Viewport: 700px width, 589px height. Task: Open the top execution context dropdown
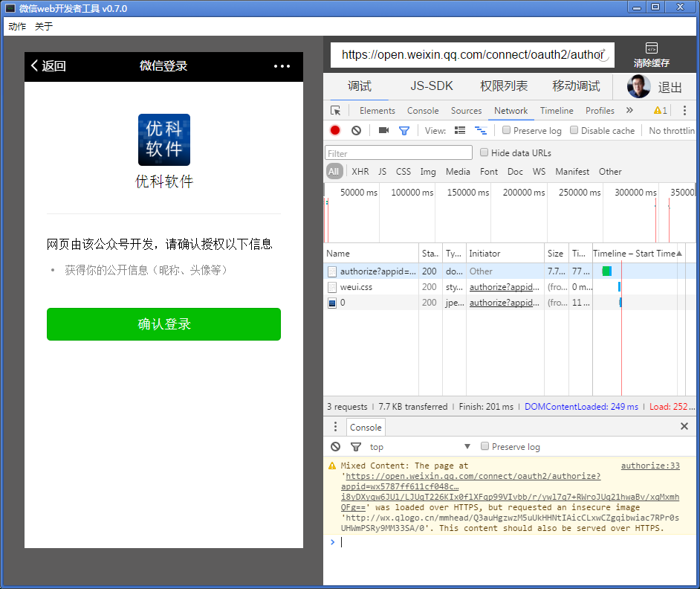point(420,446)
